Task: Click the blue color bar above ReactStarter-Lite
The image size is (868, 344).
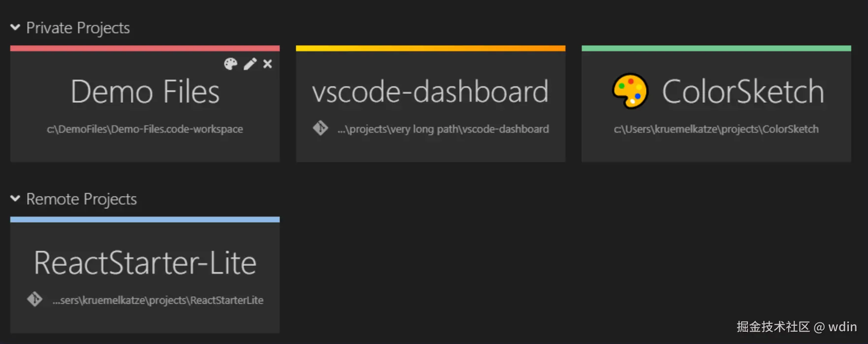Action: pyautogui.click(x=145, y=219)
